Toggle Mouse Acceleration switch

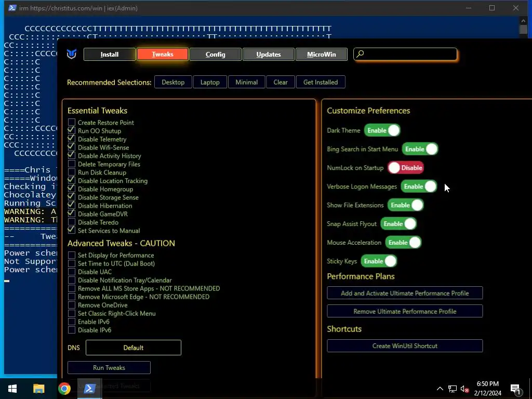(403, 242)
